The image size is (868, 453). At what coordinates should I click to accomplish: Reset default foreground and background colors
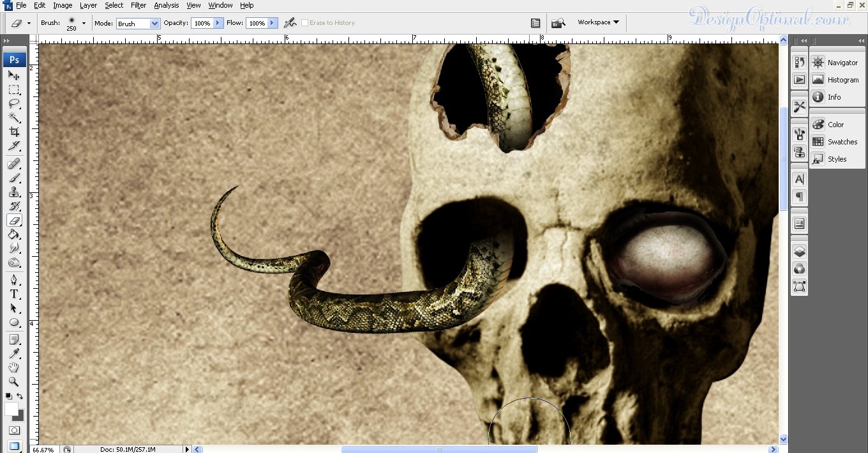click(x=8, y=396)
